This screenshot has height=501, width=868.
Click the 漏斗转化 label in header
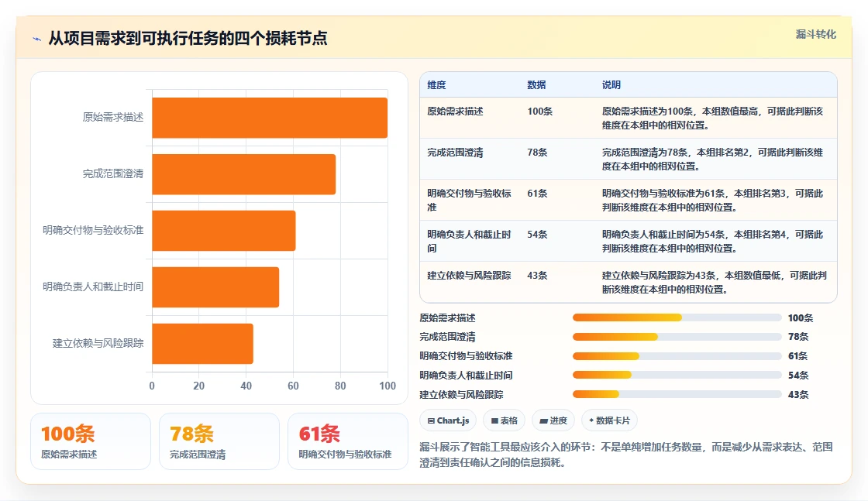pyautogui.click(x=815, y=34)
